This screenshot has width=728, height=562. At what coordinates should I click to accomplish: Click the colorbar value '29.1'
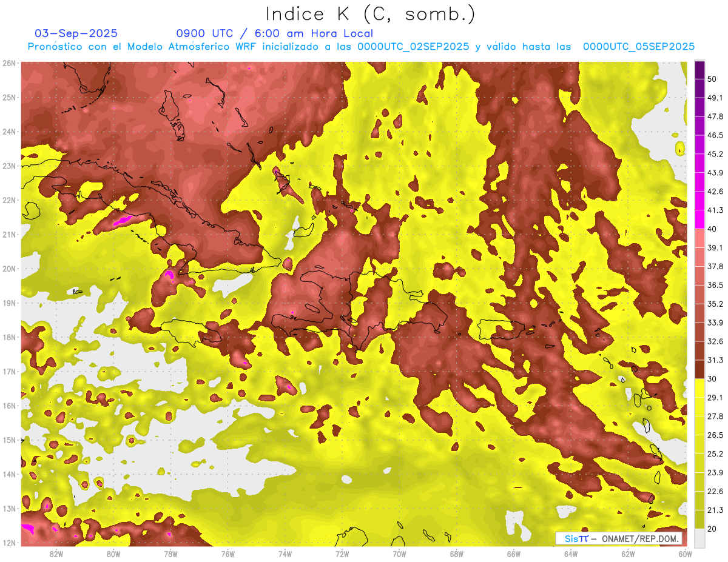pyautogui.click(x=715, y=398)
